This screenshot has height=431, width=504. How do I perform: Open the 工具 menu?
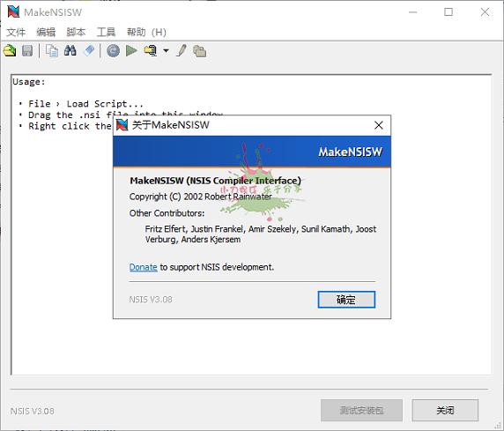click(x=106, y=32)
